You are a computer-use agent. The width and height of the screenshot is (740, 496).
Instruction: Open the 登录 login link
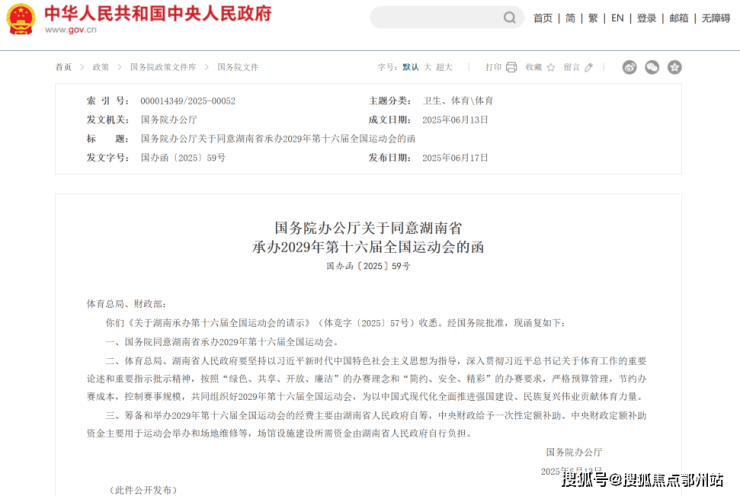pyautogui.click(x=647, y=18)
